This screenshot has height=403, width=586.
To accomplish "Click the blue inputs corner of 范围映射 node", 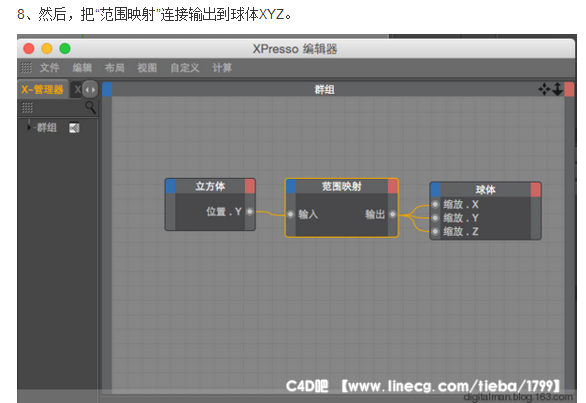I will tap(291, 186).
